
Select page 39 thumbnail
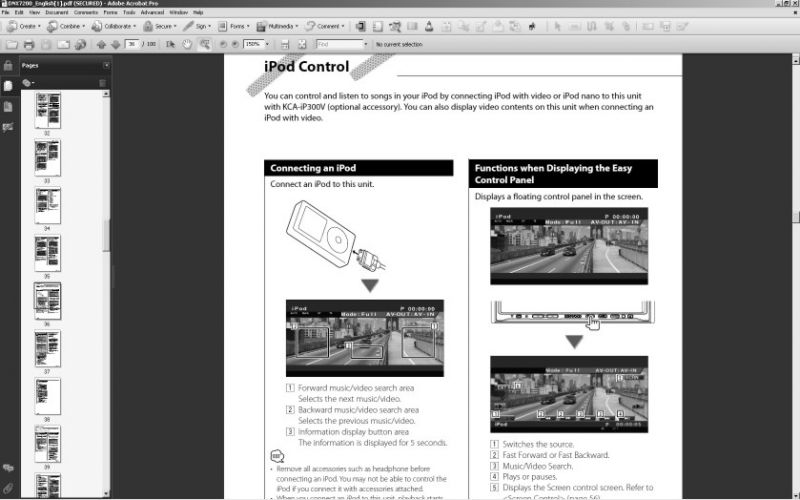[x=47, y=444]
